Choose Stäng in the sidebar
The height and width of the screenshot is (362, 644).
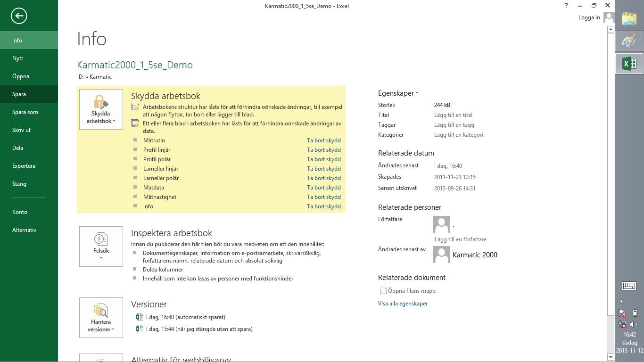(29, 184)
